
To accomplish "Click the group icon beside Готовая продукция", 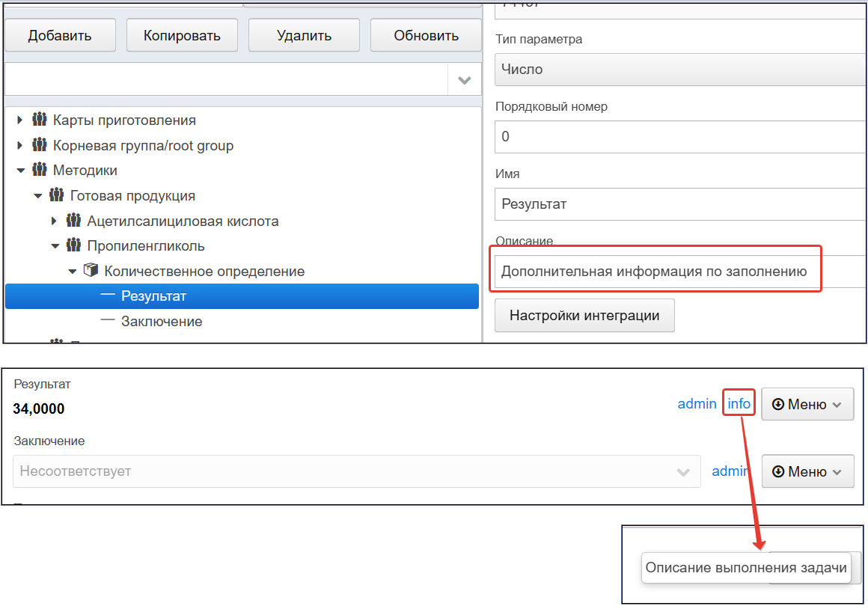I will click(56, 195).
